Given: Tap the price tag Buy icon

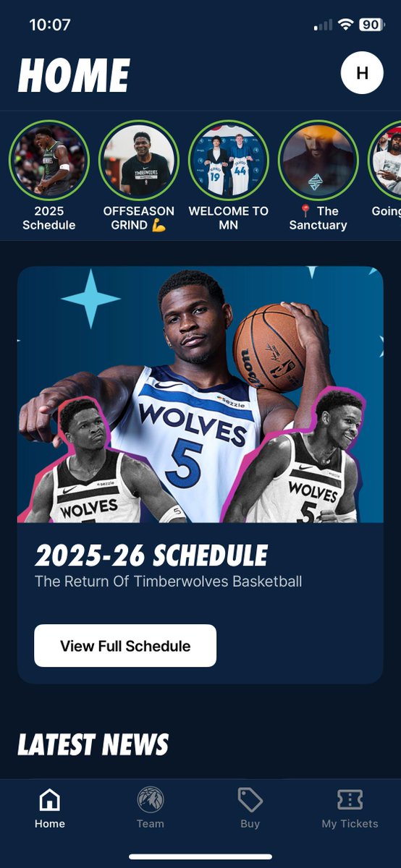Looking at the screenshot, I should (250, 800).
